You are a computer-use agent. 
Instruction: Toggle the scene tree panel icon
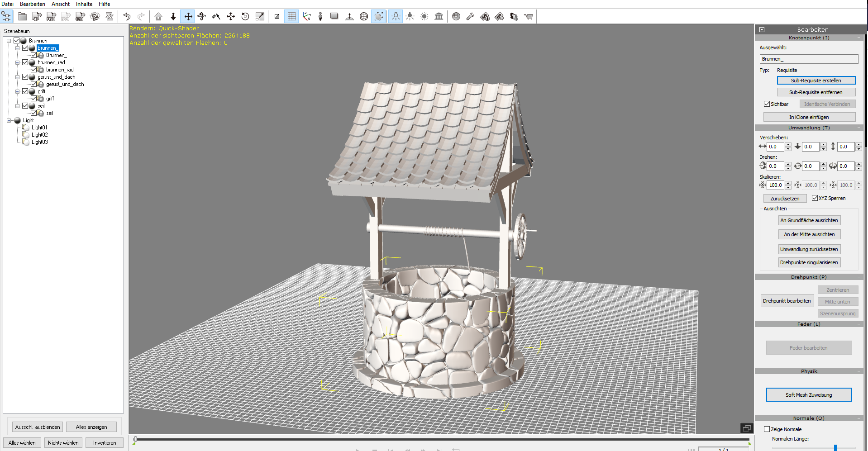point(6,17)
